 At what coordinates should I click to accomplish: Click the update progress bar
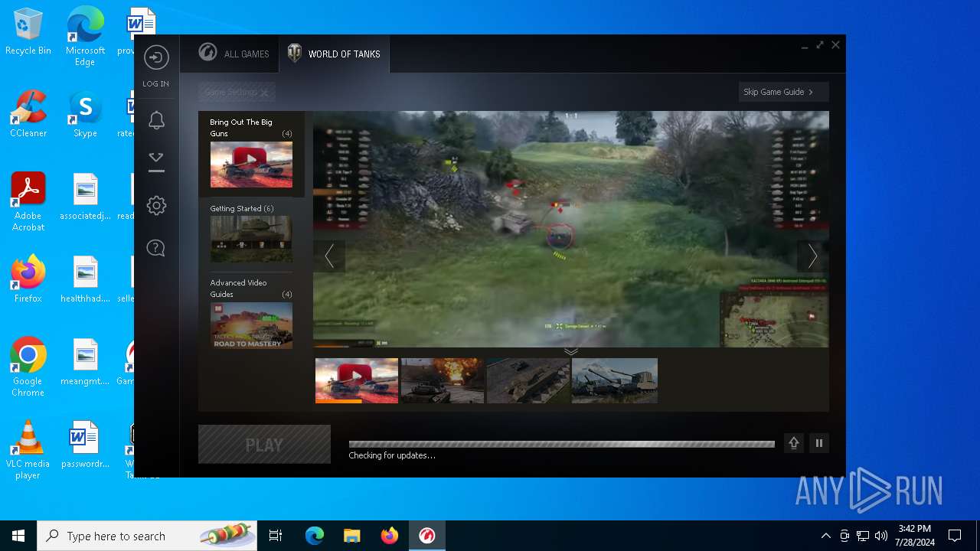tap(561, 444)
